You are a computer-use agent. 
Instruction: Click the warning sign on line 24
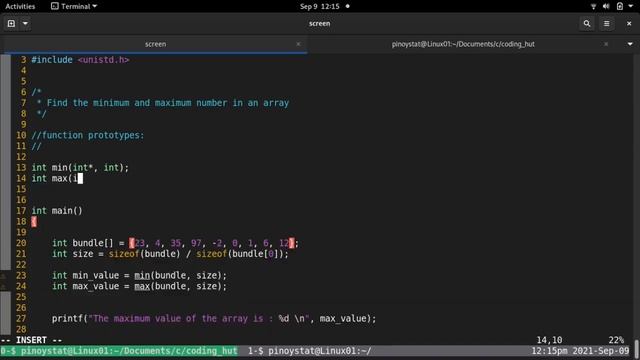pyautogui.click(x=3, y=287)
